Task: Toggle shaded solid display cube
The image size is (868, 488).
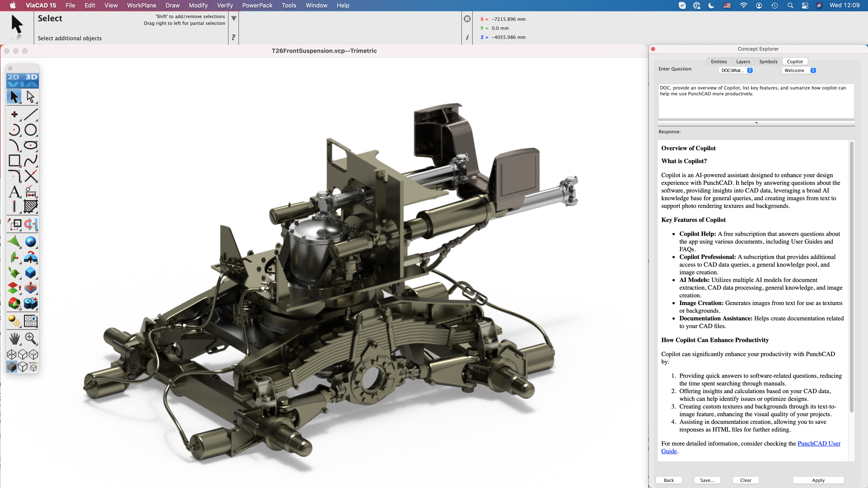Action: tap(12, 366)
